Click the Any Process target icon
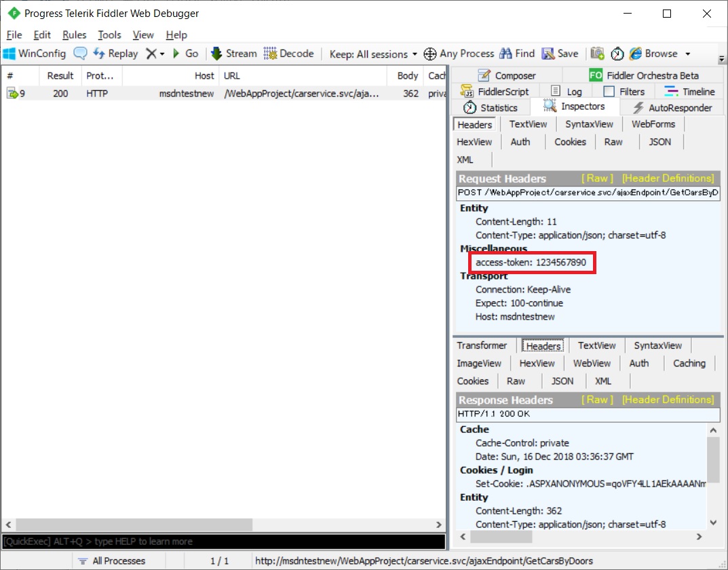This screenshot has height=570, width=728. (430, 54)
